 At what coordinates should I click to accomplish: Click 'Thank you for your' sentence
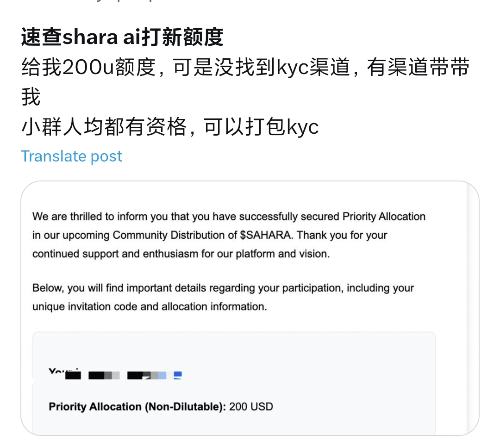(342, 235)
